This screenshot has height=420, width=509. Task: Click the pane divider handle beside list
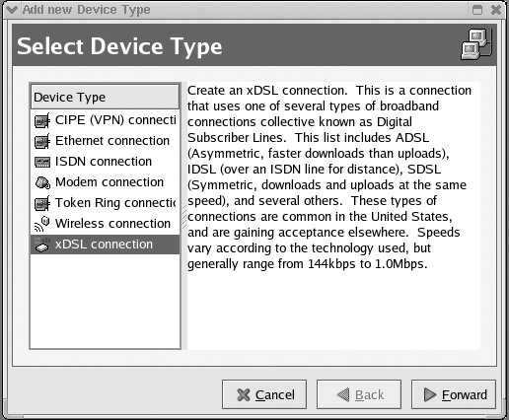coord(184,217)
